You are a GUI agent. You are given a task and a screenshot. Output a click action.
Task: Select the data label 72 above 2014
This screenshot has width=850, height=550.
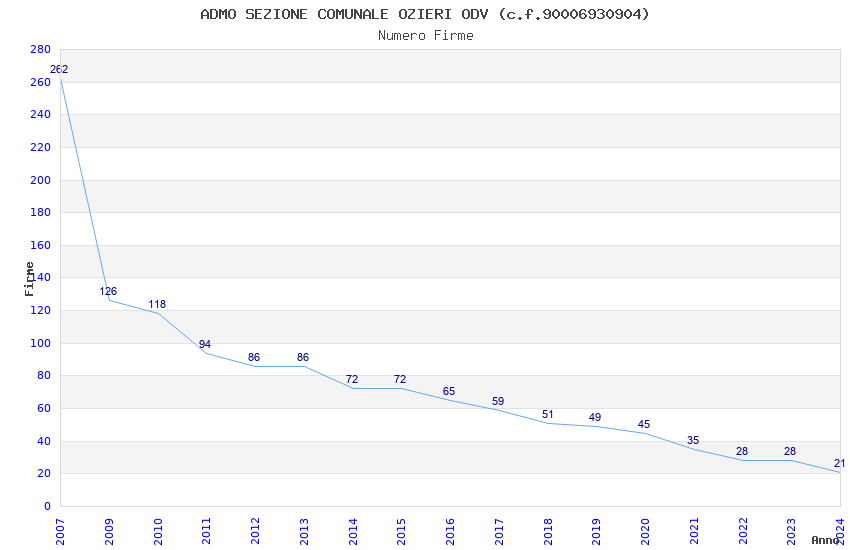352,380
